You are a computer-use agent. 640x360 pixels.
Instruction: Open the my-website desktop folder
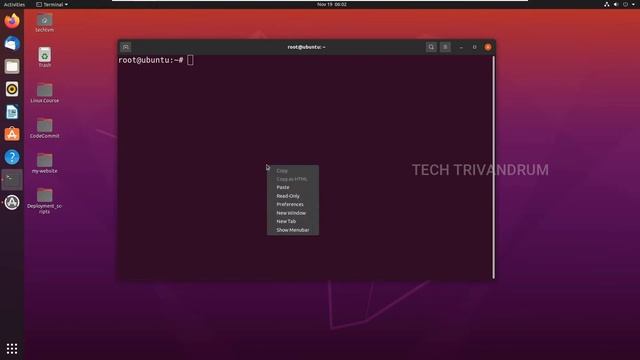pyautogui.click(x=44, y=163)
